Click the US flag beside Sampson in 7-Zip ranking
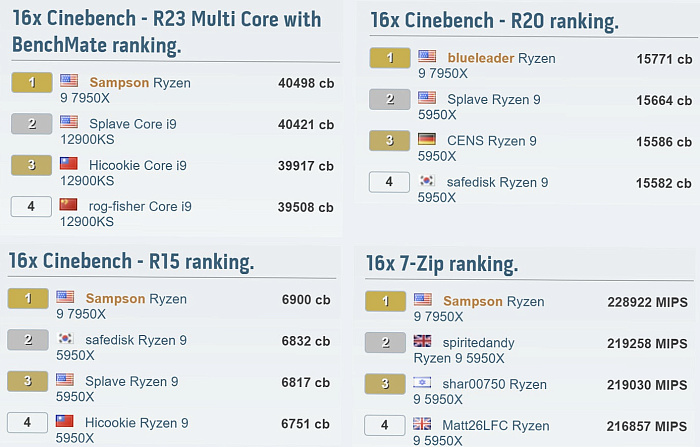 coord(423,299)
